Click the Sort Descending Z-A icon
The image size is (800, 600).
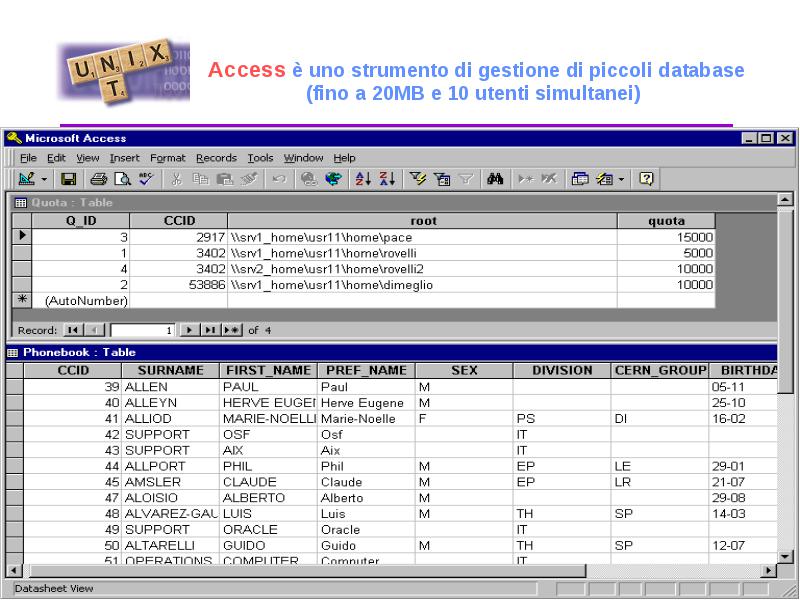point(387,179)
